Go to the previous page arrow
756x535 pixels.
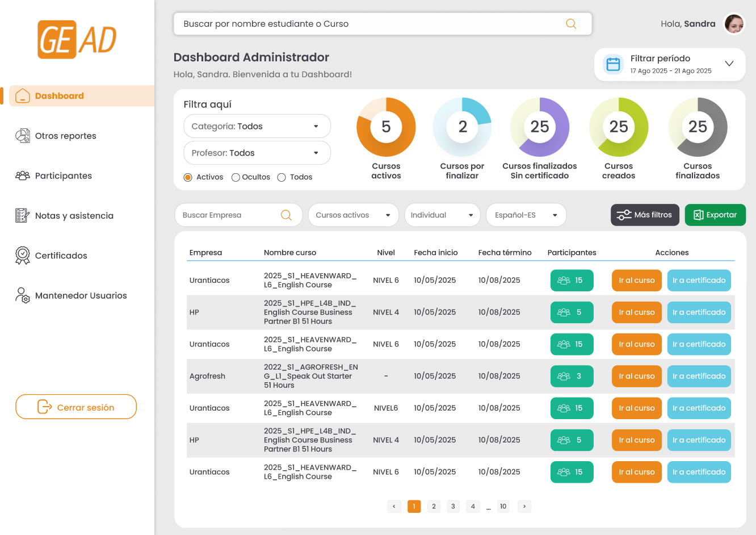394,507
